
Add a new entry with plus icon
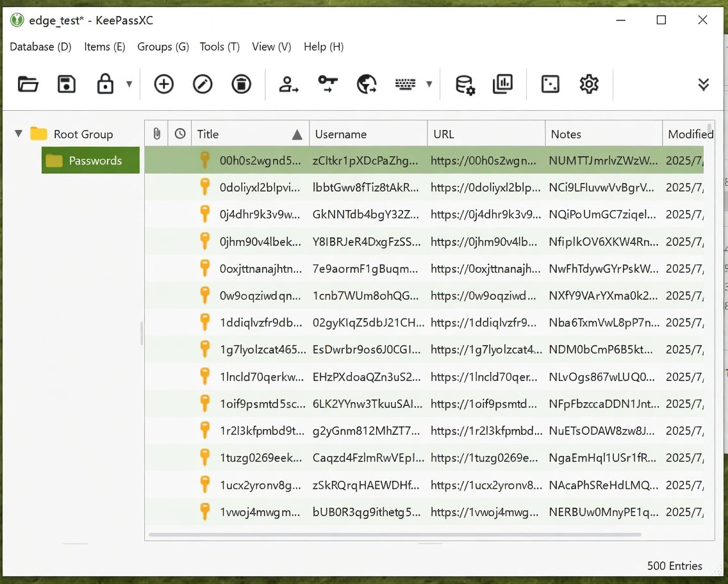(164, 85)
